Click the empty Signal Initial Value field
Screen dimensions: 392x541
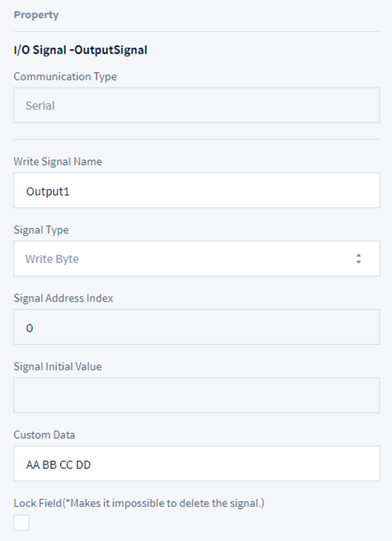[196, 396]
